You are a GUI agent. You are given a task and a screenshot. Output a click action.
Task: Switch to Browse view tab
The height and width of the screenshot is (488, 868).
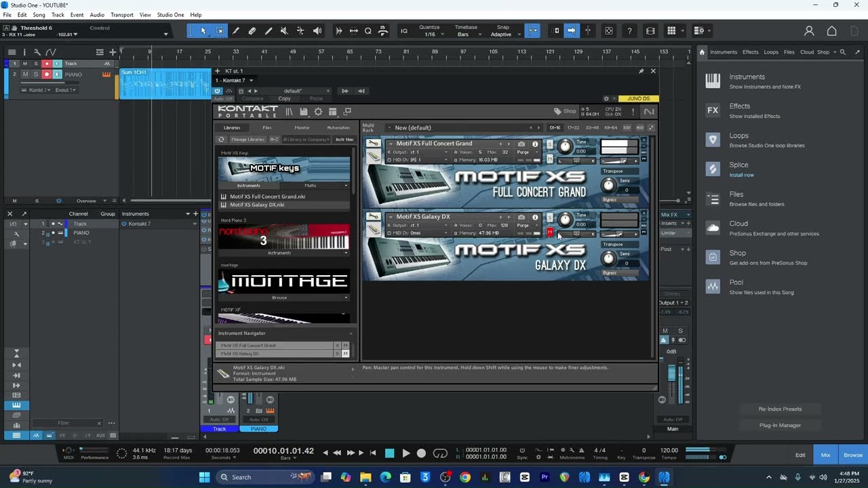pos(853,455)
